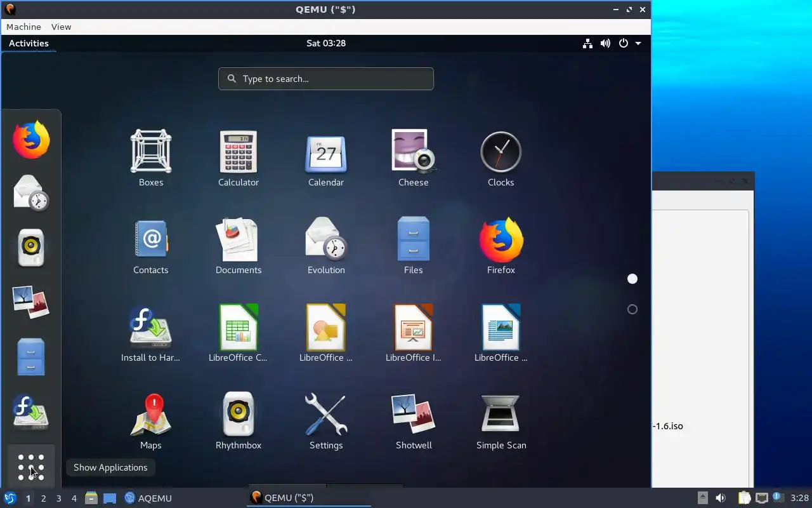The image size is (812, 508).
Task: Click the GNOME Activities button
Action: click(29, 43)
